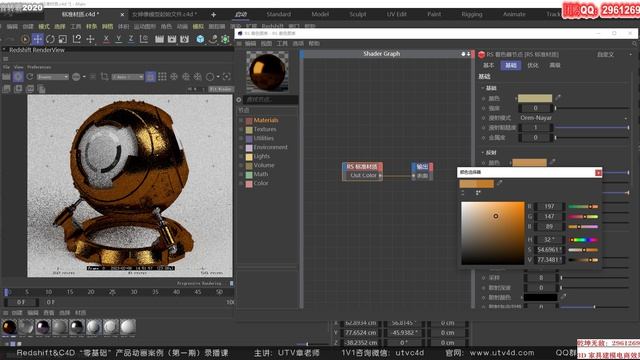Click the refresh icon in RenderView
The width and height of the screenshot is (640, 360).
tap(30, 76)
